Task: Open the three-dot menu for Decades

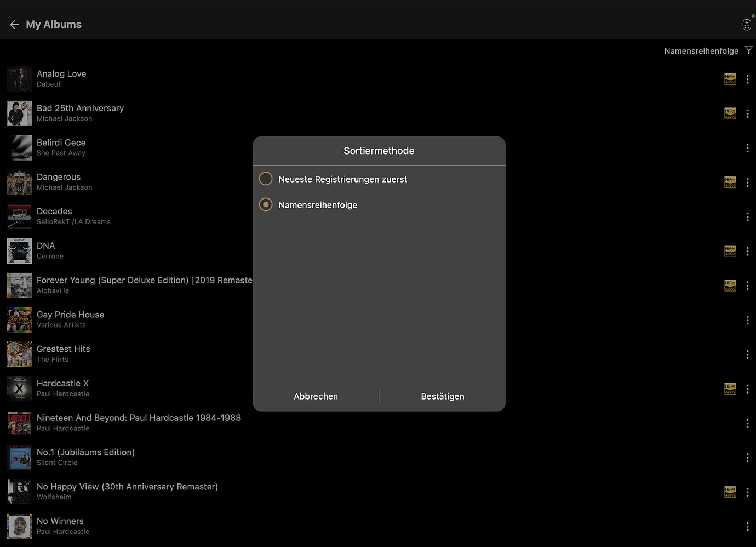Action: (x=747, y=217)
